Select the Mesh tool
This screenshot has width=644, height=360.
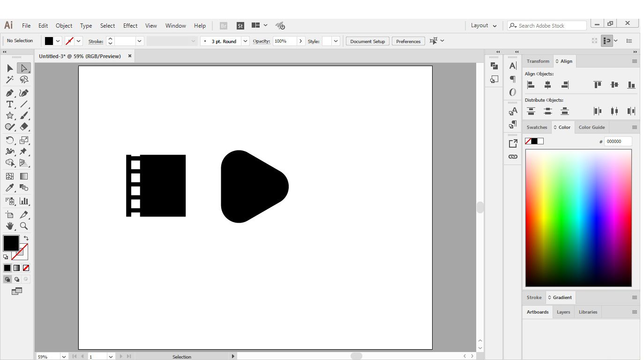click(10, 176)
